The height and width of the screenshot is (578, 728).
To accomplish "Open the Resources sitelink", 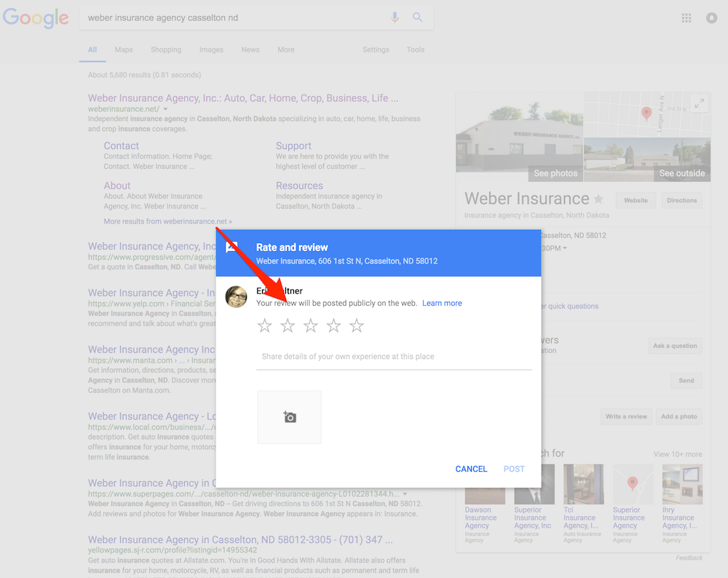I will (299, 186).
